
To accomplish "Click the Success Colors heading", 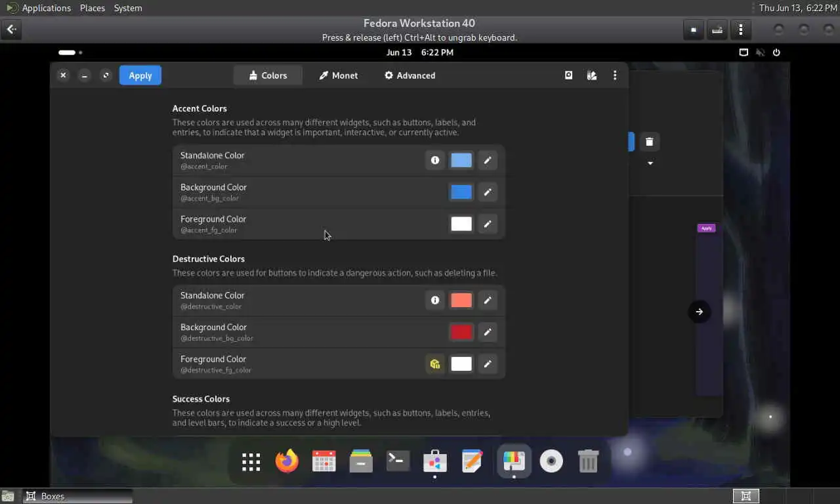I will point(201,399).
